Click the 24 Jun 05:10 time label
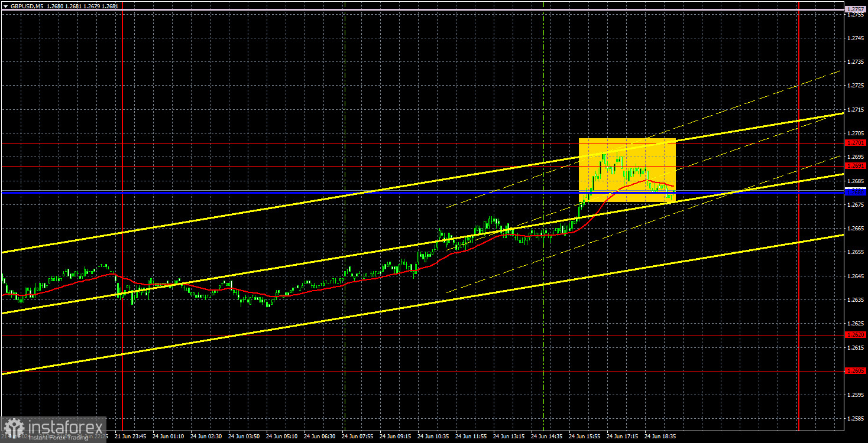The height and width of the screenshot is (443, 868). click(283, 437)
